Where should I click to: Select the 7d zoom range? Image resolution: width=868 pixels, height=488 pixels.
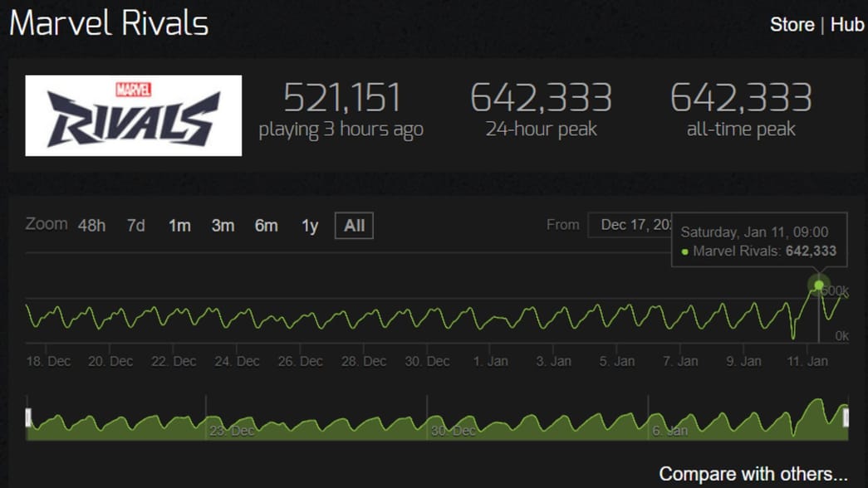click(x=136, y=226)
